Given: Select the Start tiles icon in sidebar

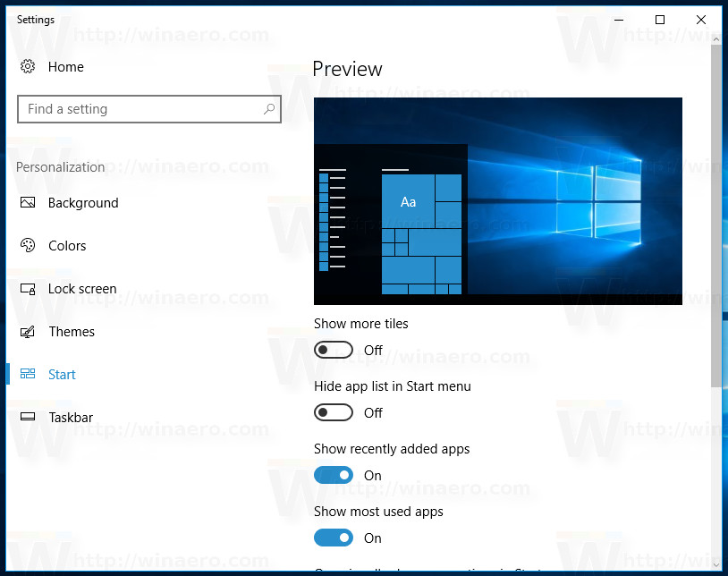Looking at the screenshot, I should pyautogui.click(x=27, y=374).
